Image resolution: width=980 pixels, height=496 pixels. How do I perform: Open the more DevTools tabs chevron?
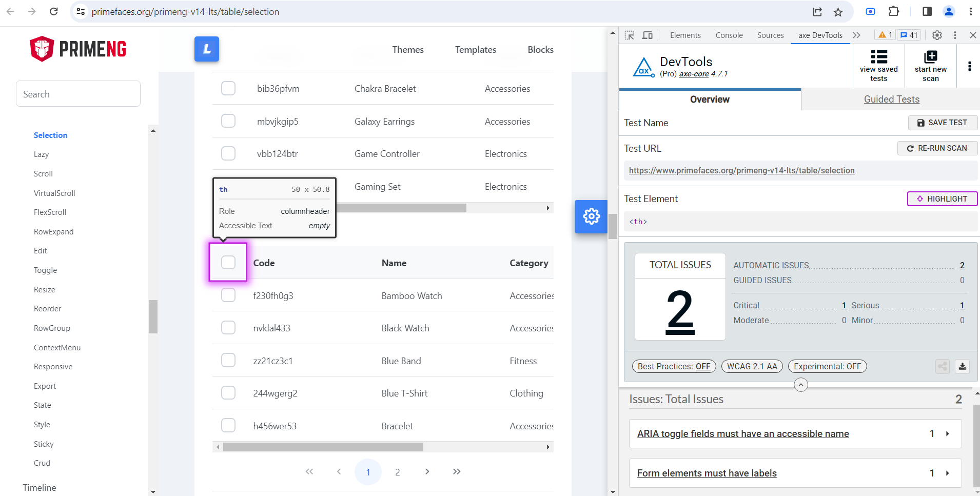point(855,35)
